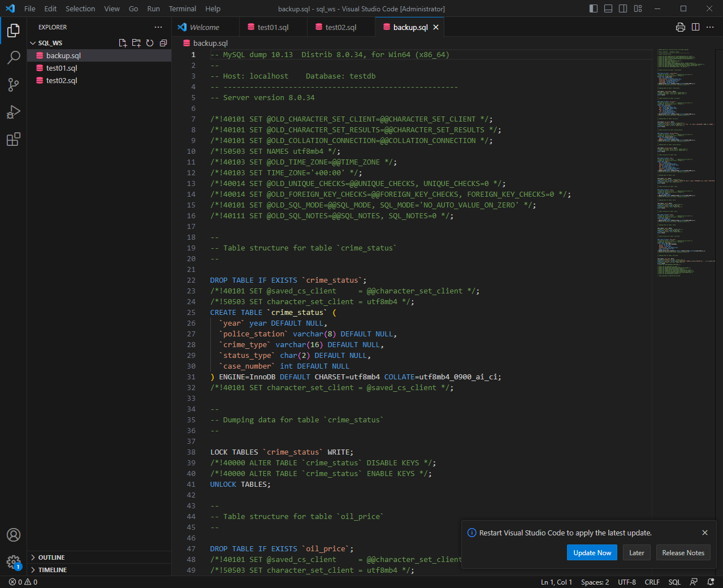723x588 pixels.
Task: Open the View menu
Action: click(x=112, y=8)
